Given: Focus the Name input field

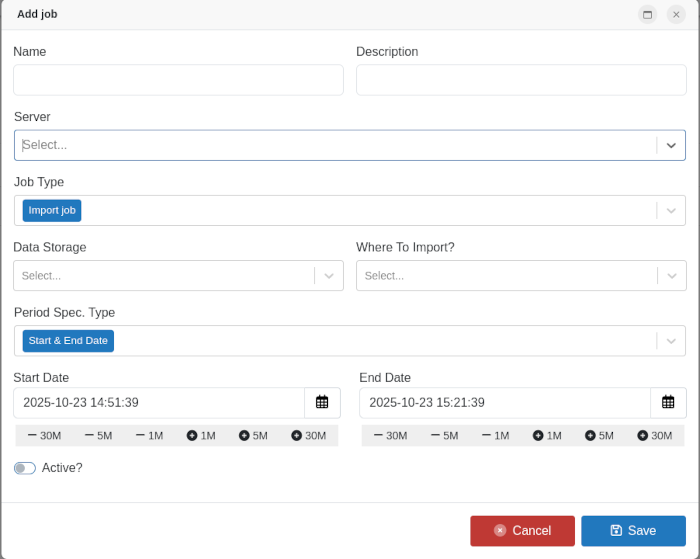Looking at the screenshot, I should click(178, 80).
